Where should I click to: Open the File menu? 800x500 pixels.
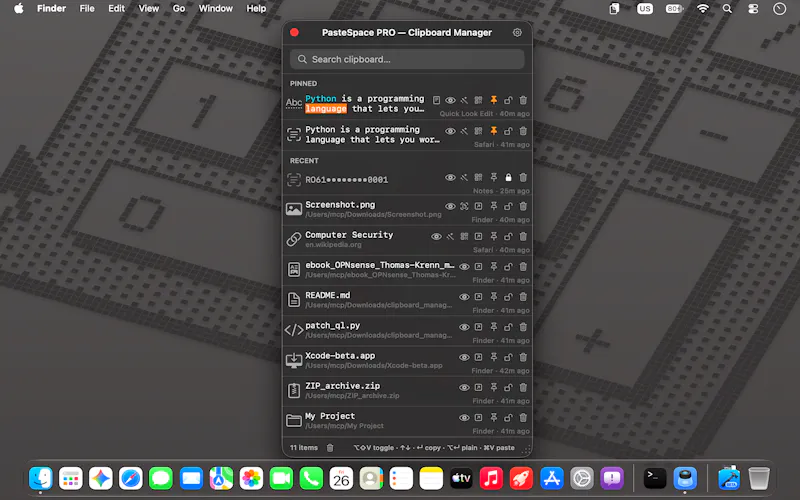pos(87,8)
